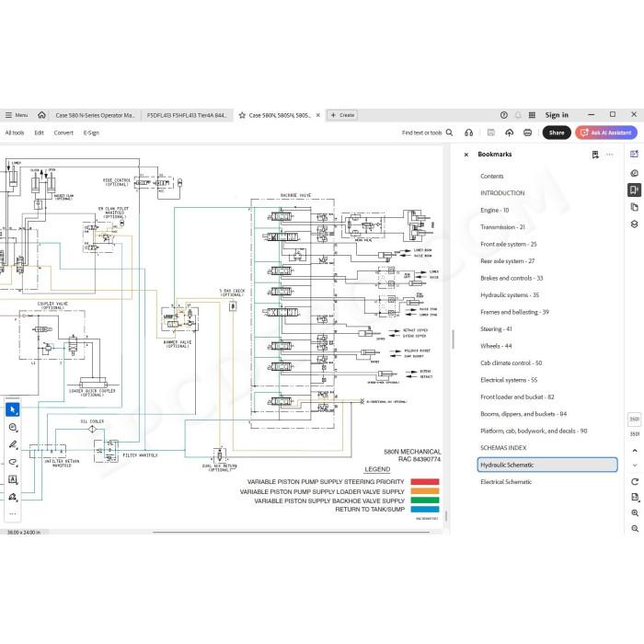Zoom out with the minus magnifier

[x=635, y=529]
